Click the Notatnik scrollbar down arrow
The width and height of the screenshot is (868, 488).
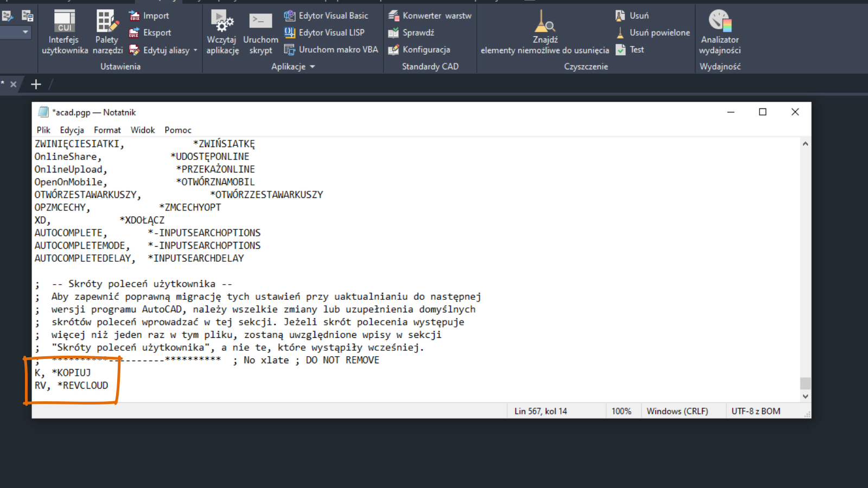[805, 396]
